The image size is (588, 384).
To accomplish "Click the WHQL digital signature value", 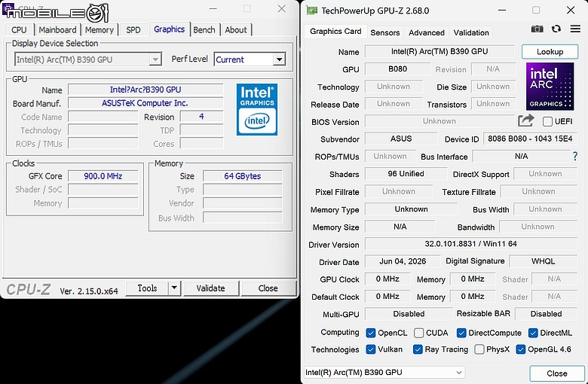I will [x=543, y=261].
